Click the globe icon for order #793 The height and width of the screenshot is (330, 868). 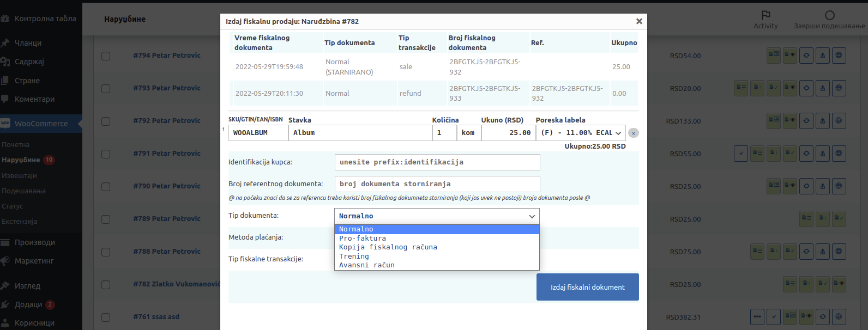tap(839, 88)
